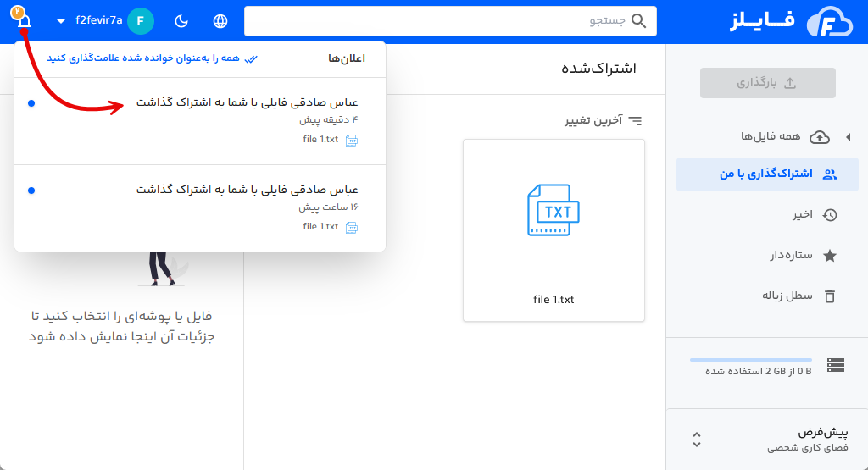Click file 1.txt in the ۴ دقیقه پیش notification
The height and width of the screenshot is (470, 868).
320,140
